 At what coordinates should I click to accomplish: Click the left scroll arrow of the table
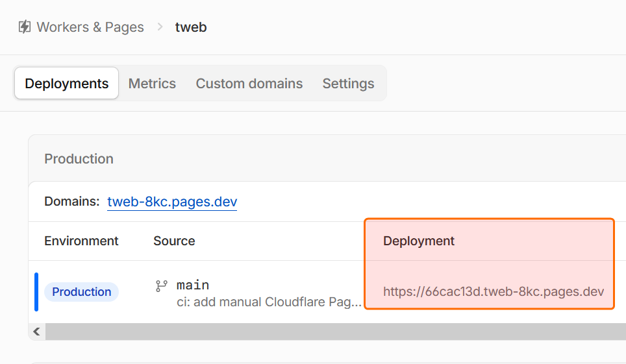point(37,332)
